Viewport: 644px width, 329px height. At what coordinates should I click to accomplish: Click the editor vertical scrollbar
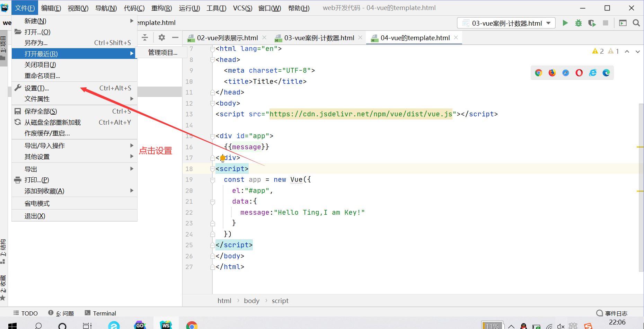[641, 187]
